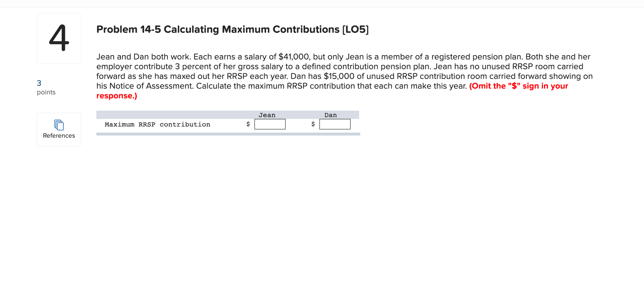Screen dimensions: 644x284
Task: Click the 'points' label under 3
Action: click(46, 92)
